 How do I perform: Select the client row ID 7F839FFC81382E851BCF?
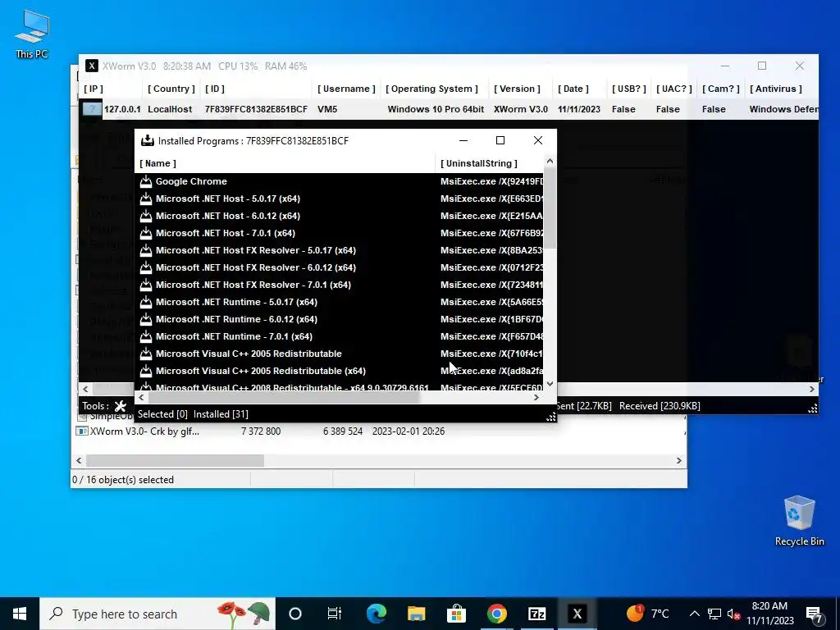(x=256, y=109)
